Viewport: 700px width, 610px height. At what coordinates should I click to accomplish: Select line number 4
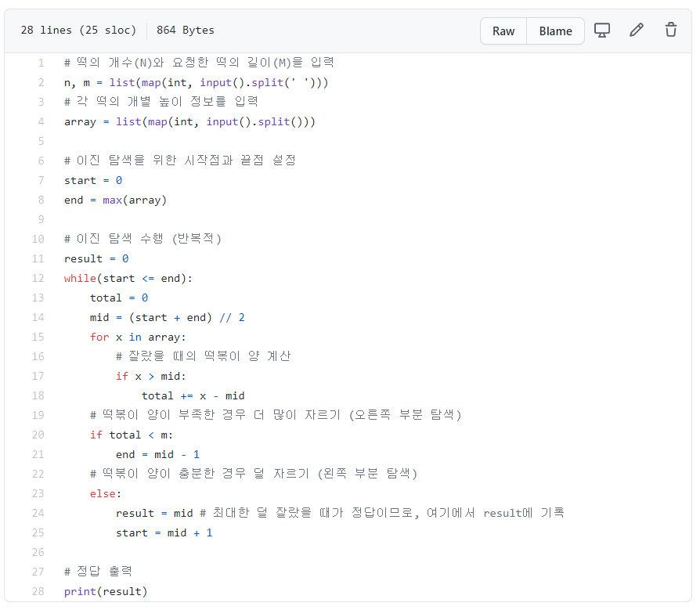[x=41, y=121]
